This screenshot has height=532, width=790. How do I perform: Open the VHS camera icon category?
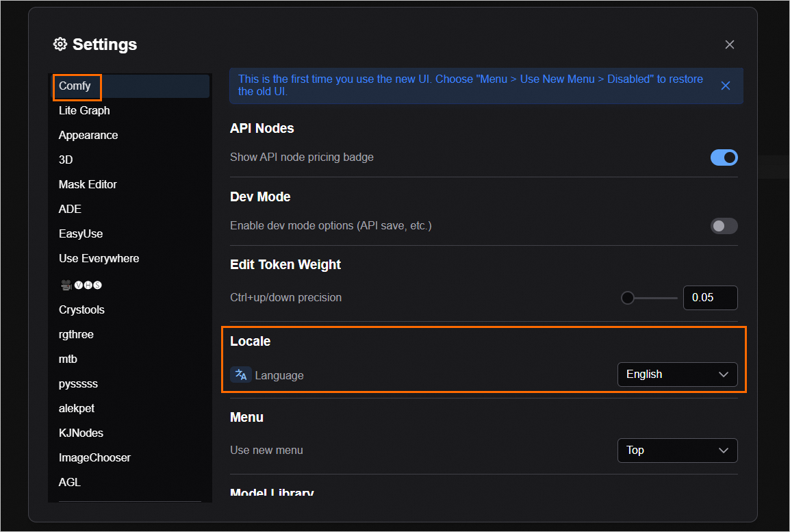[81, 285]
